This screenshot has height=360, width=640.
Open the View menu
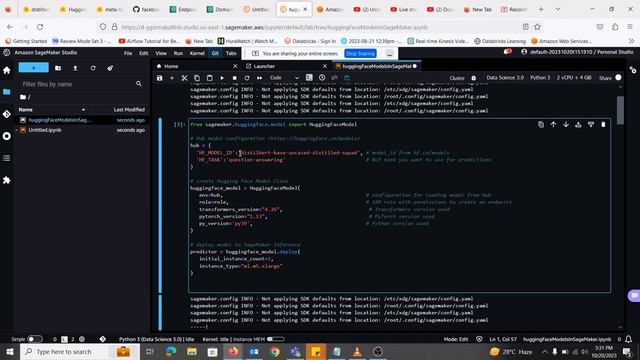pyautogui.click(x=161, y=53)
